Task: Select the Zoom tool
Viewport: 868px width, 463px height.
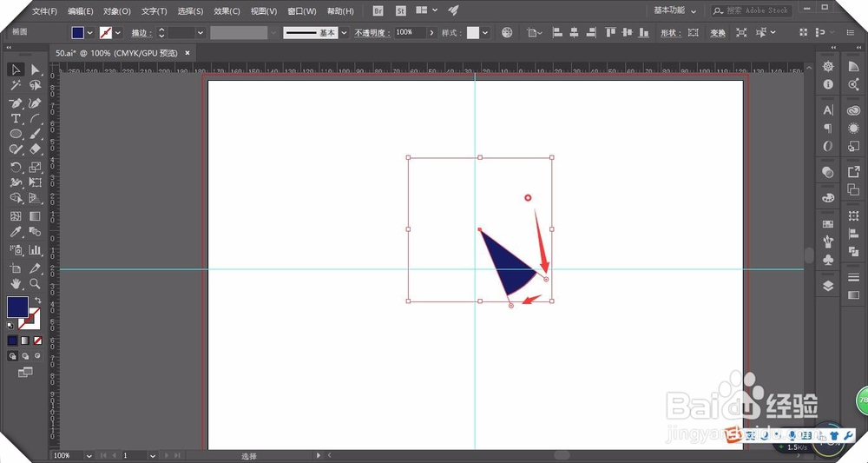Action: (35, 283)
